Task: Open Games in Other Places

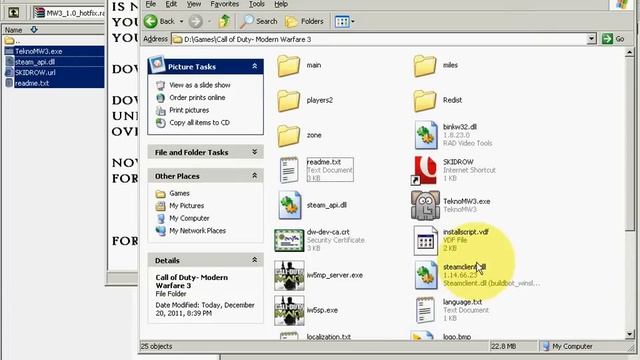Action: [179, 193]
